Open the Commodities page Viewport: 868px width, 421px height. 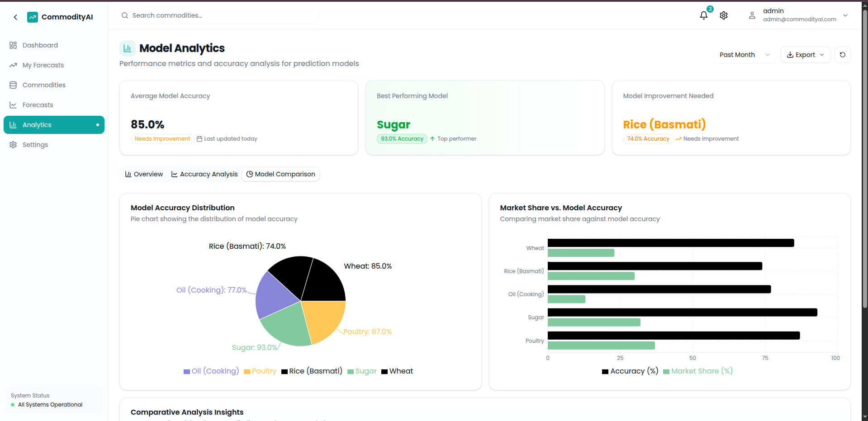(x=54, y=85)
